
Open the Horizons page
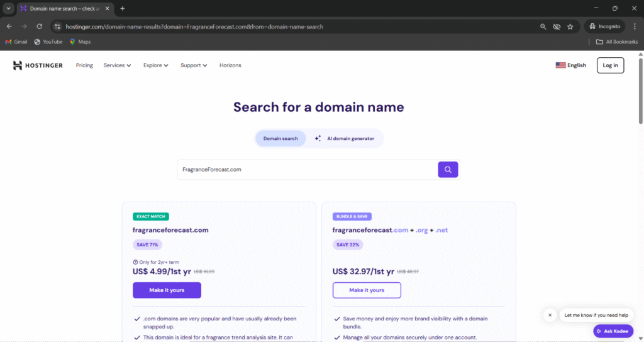[x=230, y=65]
